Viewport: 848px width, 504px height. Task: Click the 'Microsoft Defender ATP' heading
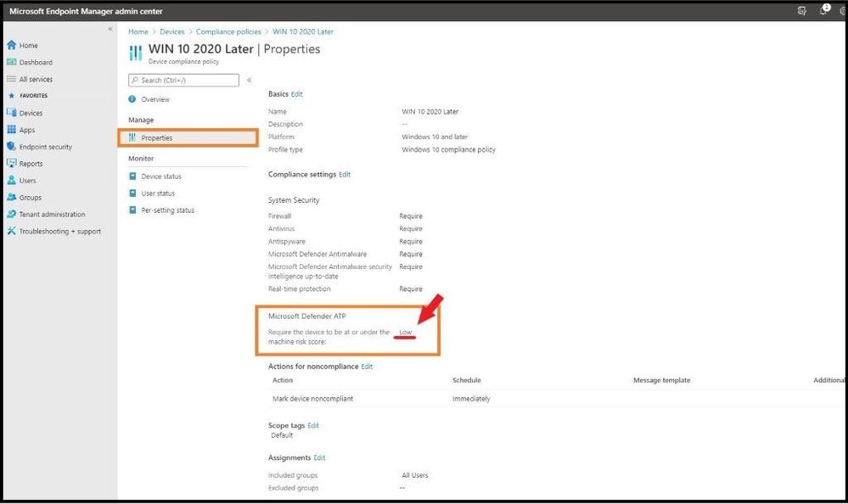306,316
